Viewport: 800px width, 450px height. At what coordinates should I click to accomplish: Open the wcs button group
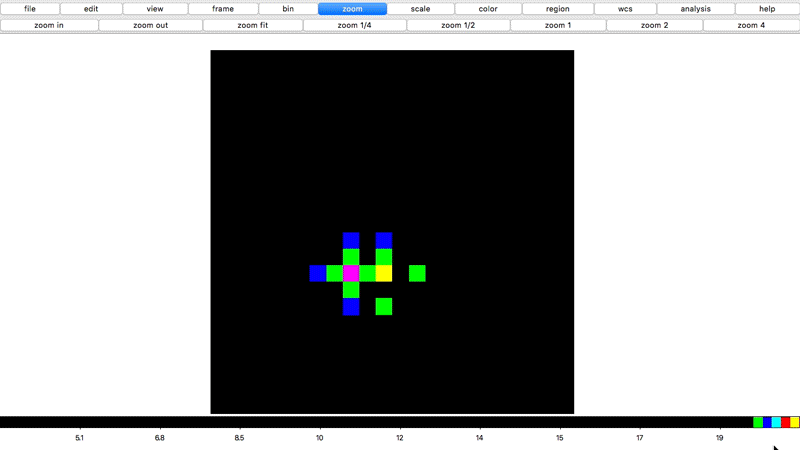pos(625,9)
